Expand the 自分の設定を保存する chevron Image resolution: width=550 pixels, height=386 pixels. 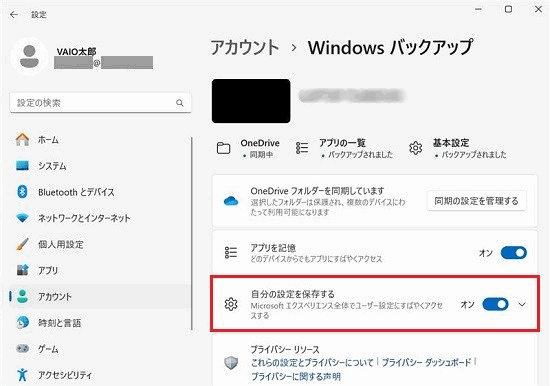click(x=522, y=304)
